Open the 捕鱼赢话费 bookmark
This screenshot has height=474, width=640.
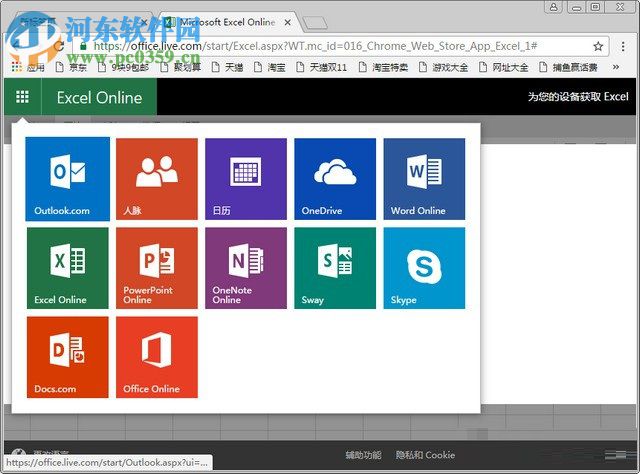[568, 67]
